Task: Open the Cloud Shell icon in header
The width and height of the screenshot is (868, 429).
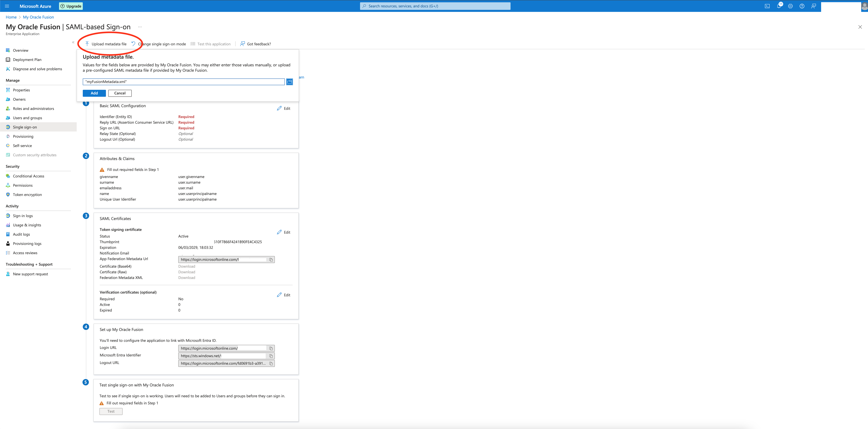Action: click(x=767, y=6)
